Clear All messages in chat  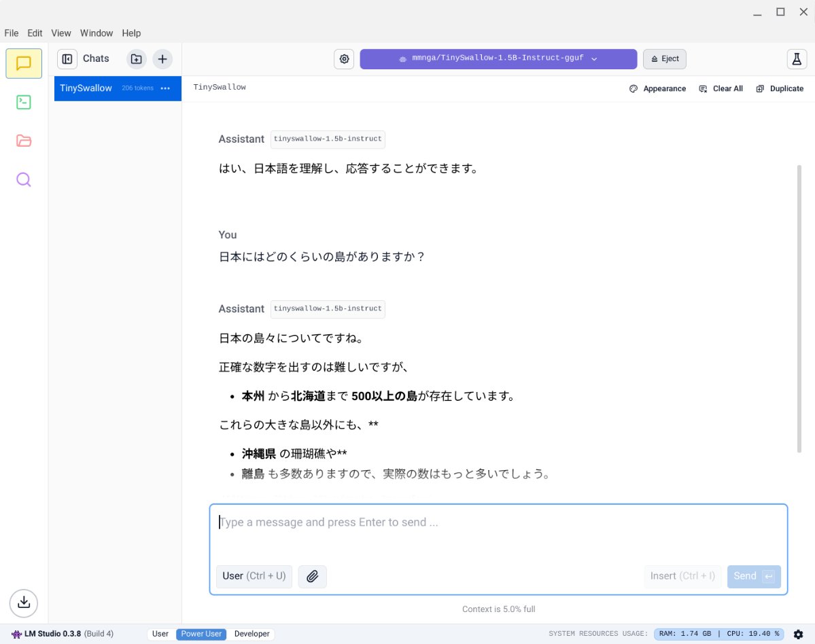(721, 89)
